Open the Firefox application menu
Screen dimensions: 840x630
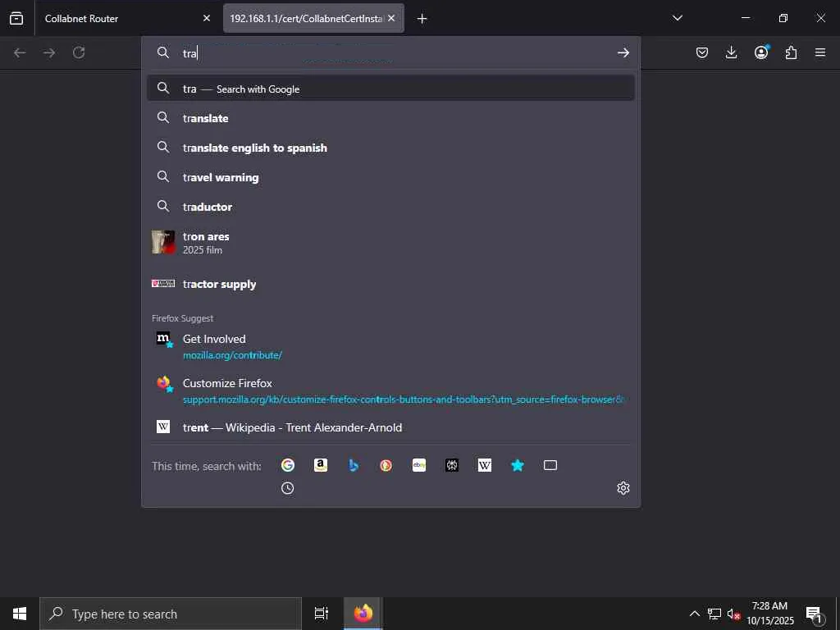tap(820, 52)
